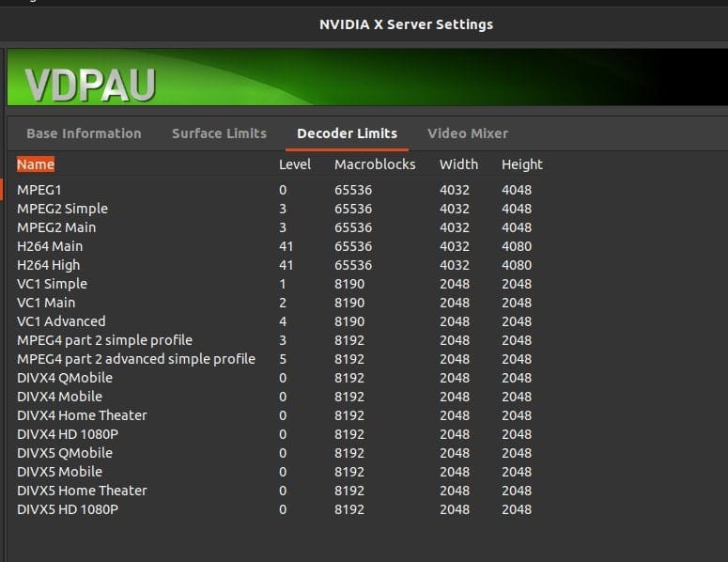Screen dimensions: 728x562
Task: Click VC1 Advanced level value 4
Action: click(283, 321)
